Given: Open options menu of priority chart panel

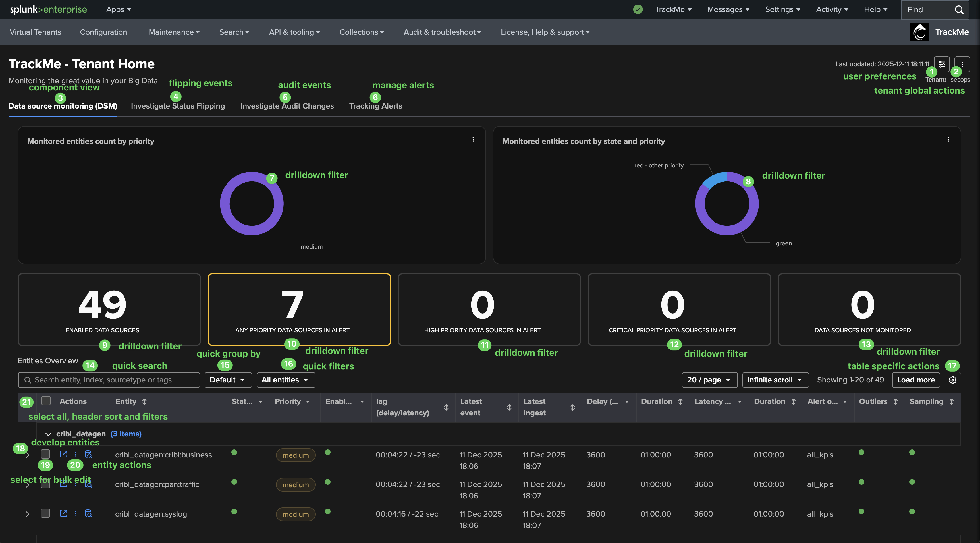Looking at the screenshot, I should click(473, 139).
